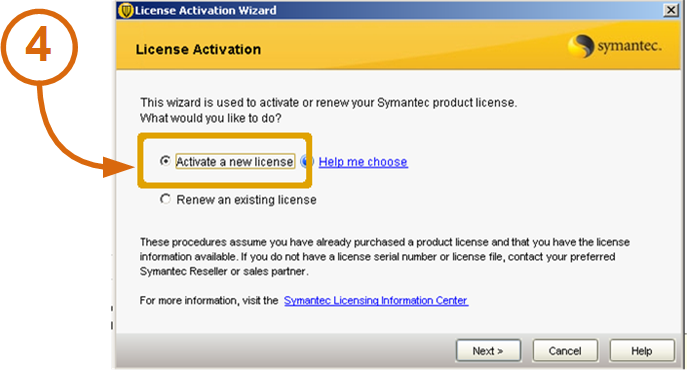
Task: Click the Activate a new license label text
Action: point(235,162)
